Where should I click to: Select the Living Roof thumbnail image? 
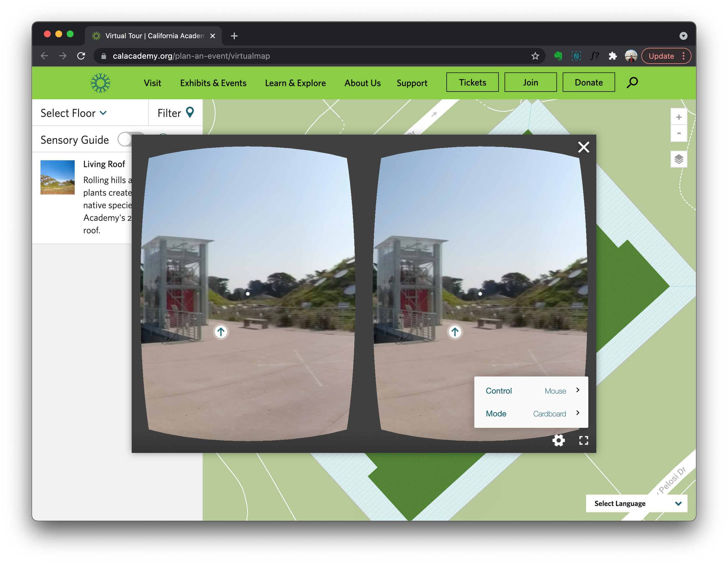(x=57, y=177)
